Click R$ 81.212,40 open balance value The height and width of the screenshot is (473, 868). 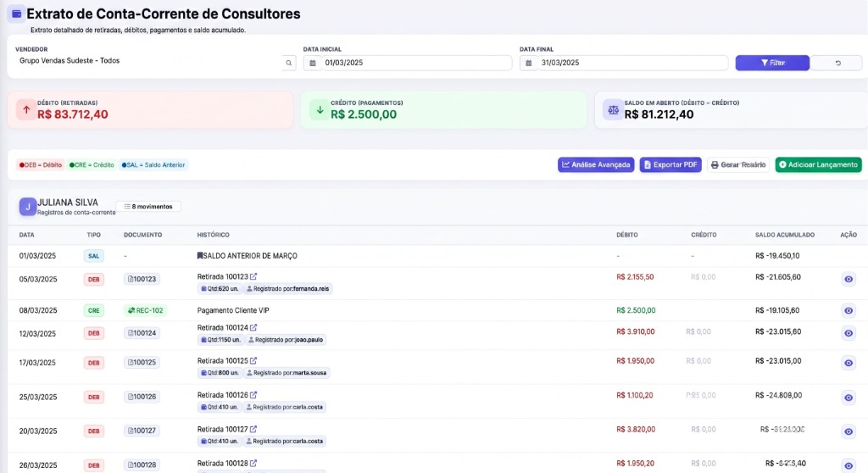click(x=659, y=114)
